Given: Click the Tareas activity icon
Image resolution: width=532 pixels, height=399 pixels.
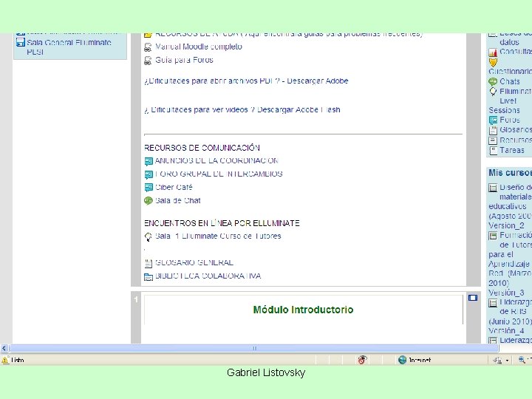Looking at the screenshot, I should 493,151.
